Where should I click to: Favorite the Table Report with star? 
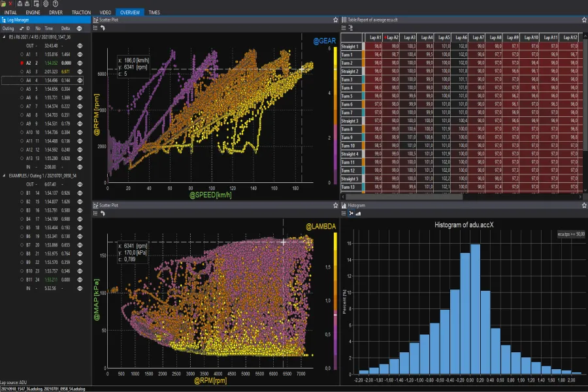pos(584,20)
